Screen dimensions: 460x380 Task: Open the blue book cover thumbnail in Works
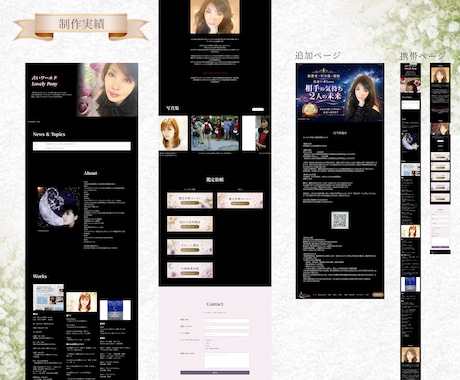click(115, 310)
